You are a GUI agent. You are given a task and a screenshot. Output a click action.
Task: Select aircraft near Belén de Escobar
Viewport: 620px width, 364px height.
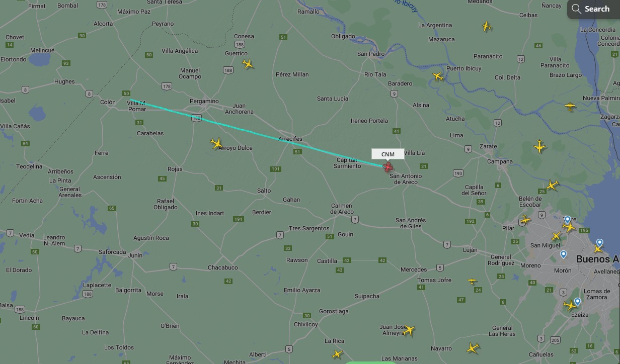[x=553, y=185]
